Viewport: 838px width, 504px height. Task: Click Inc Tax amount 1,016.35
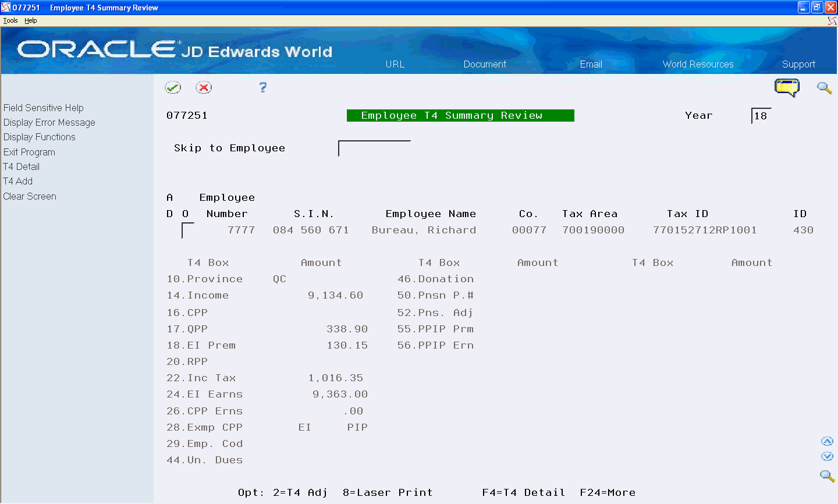coord(336,378)
